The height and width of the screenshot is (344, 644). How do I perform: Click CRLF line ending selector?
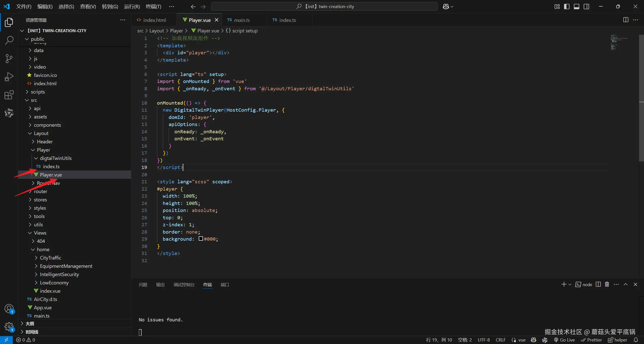pos(500,340)
